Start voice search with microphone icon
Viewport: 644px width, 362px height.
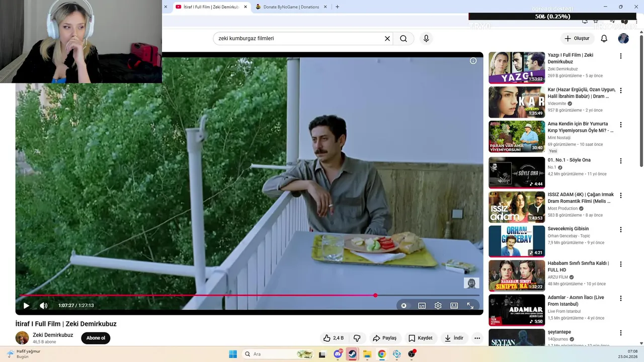(x=426, y=38)
